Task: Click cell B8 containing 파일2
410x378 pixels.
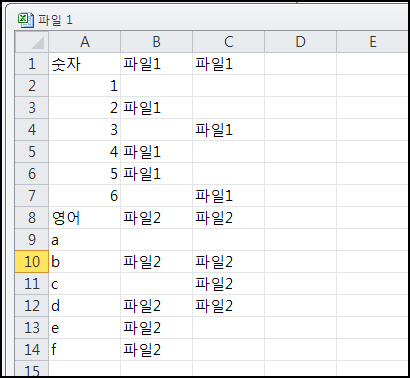Action: [156, 218]
